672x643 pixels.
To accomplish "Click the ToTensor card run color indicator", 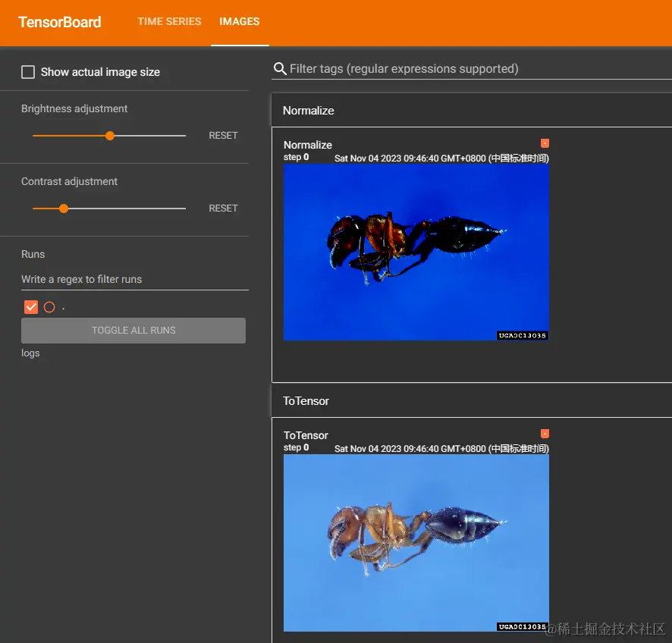I will tap(545, 434).
